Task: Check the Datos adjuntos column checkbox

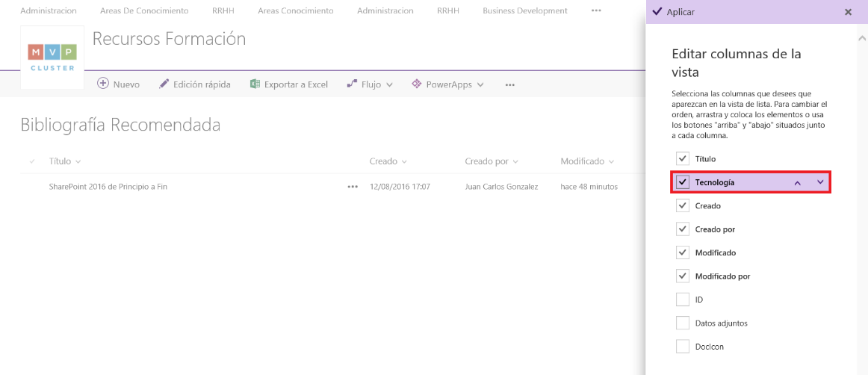Action: pos(683,323)
